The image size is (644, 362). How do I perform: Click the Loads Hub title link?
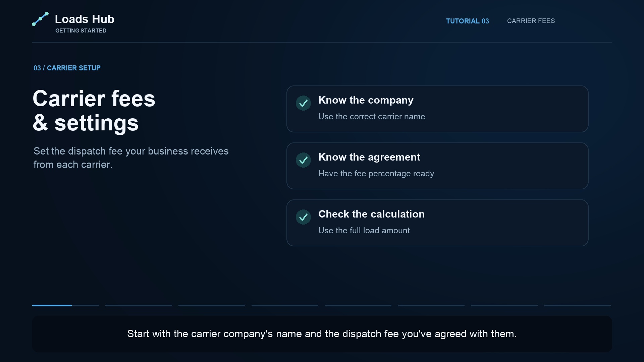(x=85, y=19)
